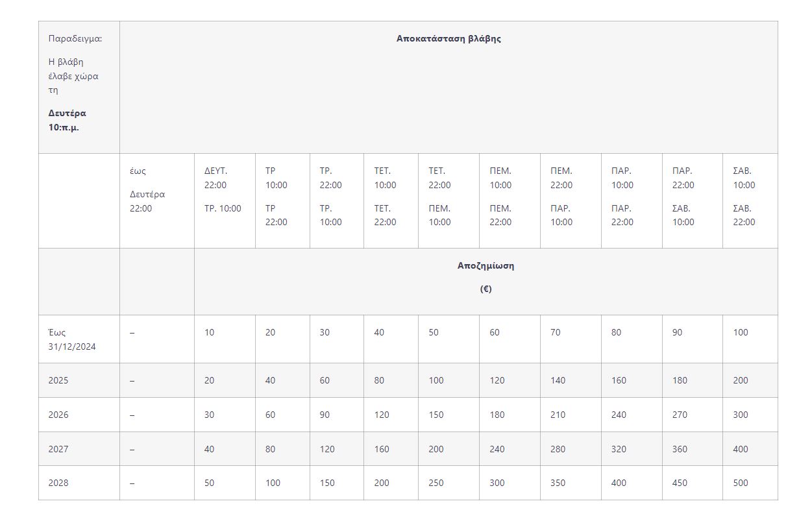Click value 280 in the 2027 row

click(558, 449)
